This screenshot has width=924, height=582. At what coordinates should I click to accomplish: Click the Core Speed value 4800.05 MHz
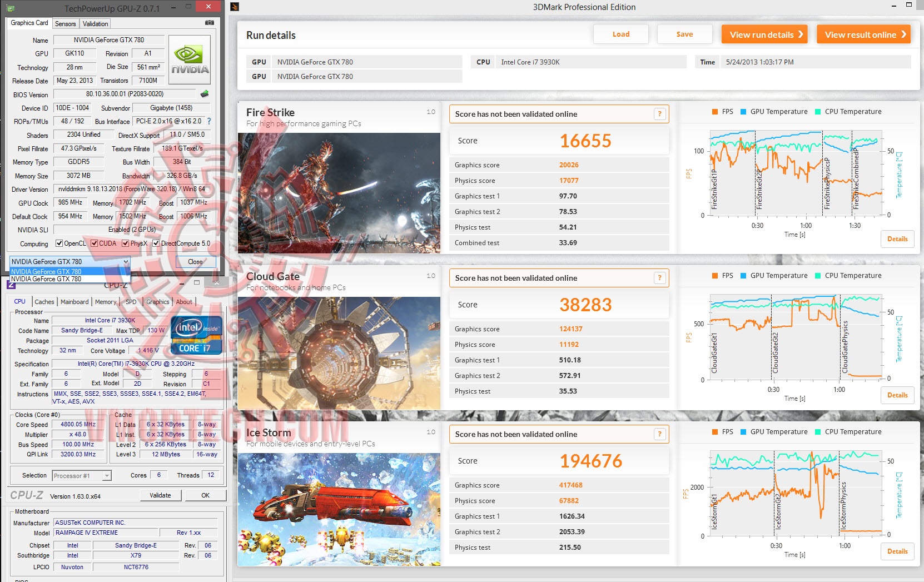tap(78, 424)
